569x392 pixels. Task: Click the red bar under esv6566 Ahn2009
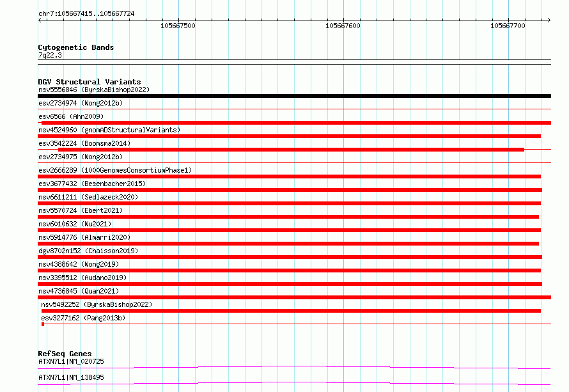pyautogui.click(x=296, y=123)
